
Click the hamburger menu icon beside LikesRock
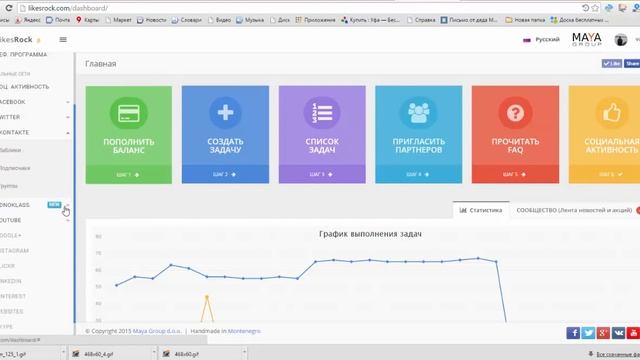click(63, 40)
